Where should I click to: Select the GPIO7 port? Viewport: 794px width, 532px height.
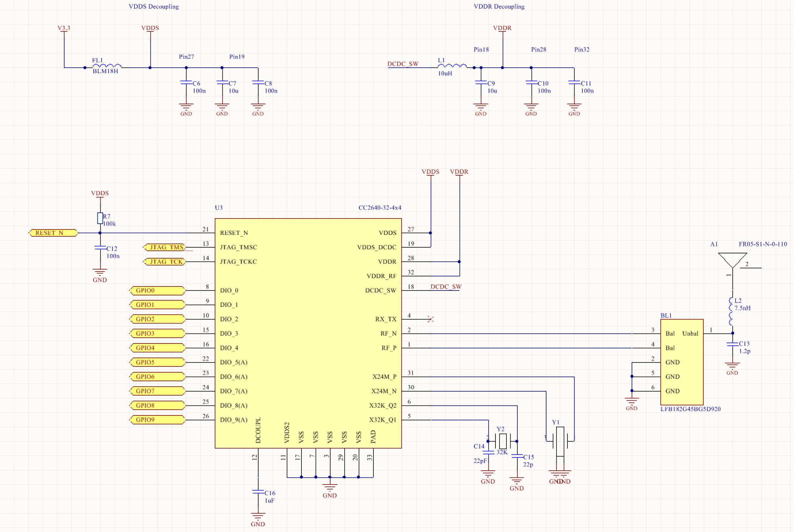pos(158,391)
